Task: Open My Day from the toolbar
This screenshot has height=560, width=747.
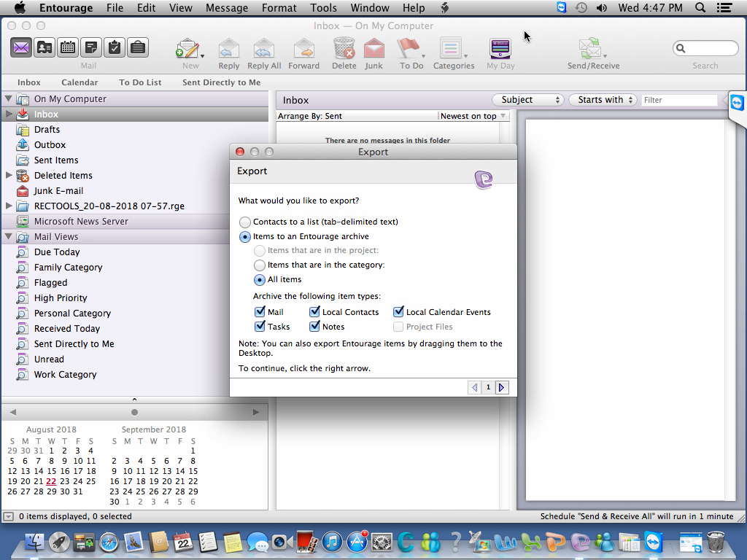Action: 500,49
